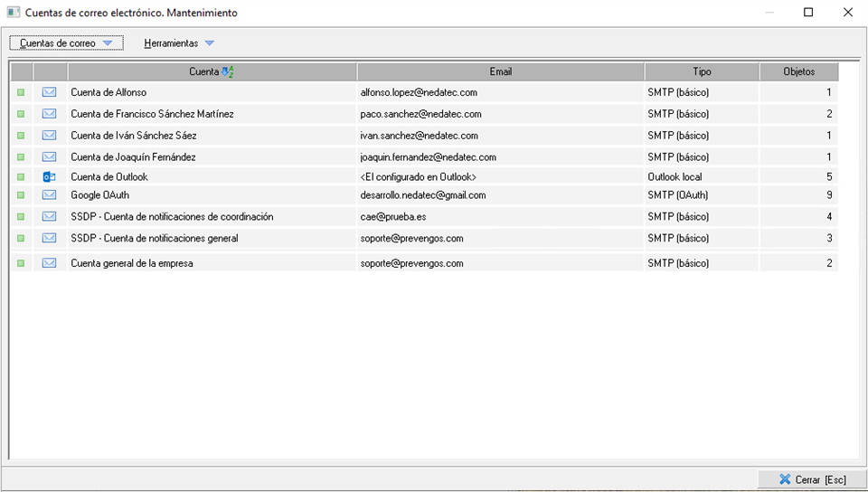Click envelope icon for Cuenta general de la empresa
Image resolution: width=868 pixels, height=492 pixels.
point(50,263)
